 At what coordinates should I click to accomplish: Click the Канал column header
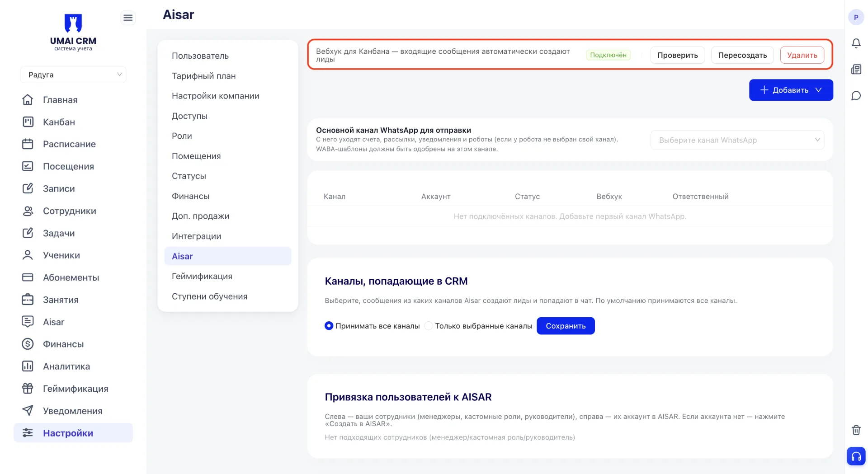[335, 197]
